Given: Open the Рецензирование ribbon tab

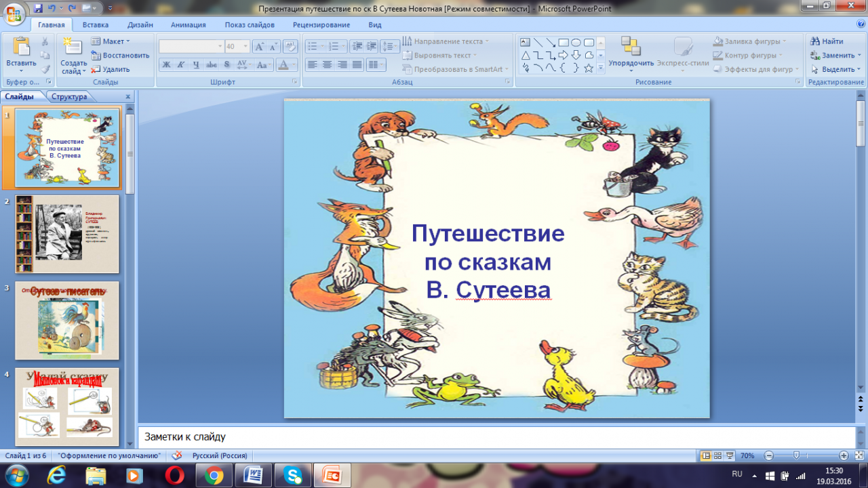Looking at the screenshot, I should (321, 25).
